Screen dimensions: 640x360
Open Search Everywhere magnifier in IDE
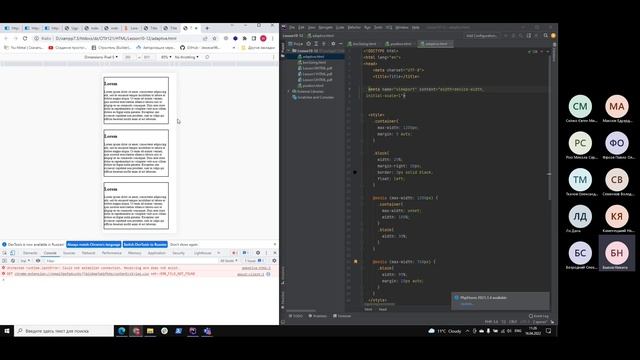[545, 36]
